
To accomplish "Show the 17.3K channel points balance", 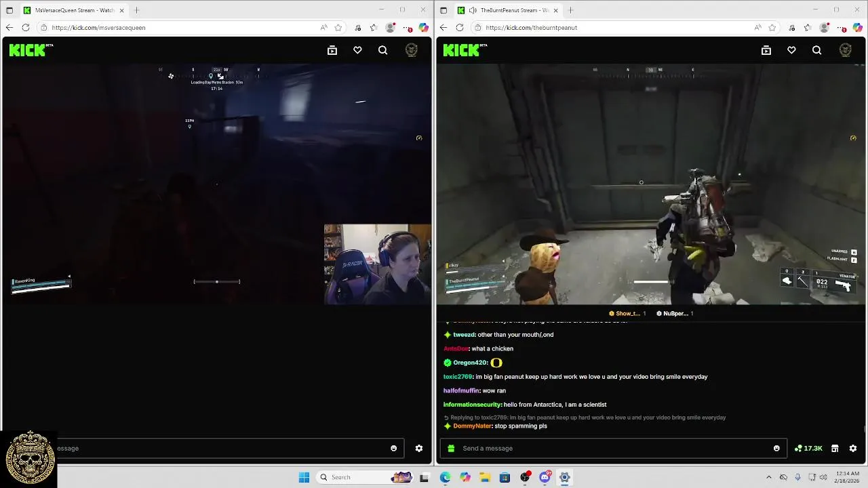I will [808, 448].
